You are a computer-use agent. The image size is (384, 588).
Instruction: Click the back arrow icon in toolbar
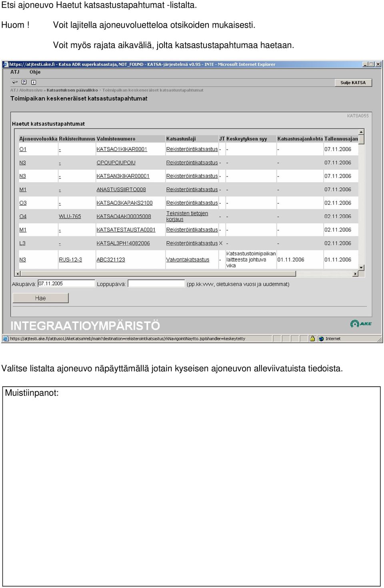(x=15, y=82)
